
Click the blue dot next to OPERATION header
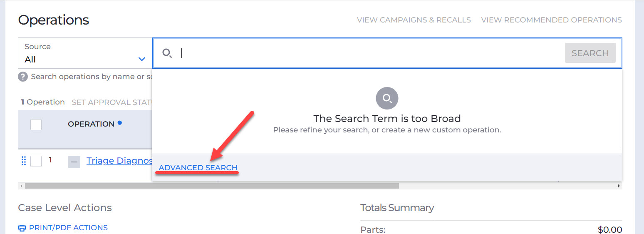pyautogui.click(x=120, y=123)
